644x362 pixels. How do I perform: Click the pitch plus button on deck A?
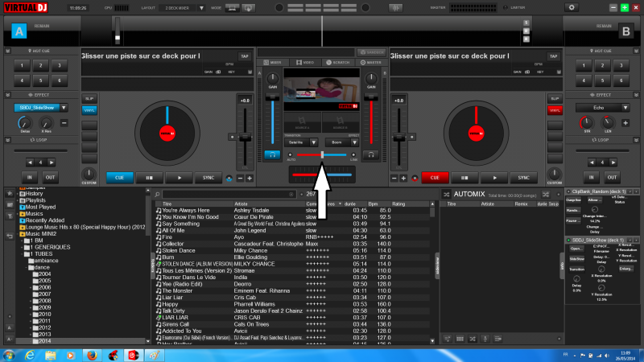tap(250, 178)
